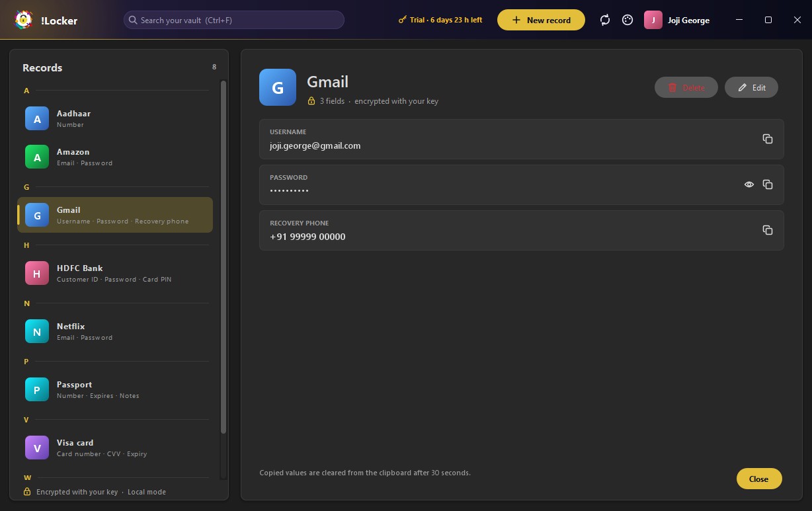
Task: Copy the Gmail username value
Action: (x=768, y=139)
